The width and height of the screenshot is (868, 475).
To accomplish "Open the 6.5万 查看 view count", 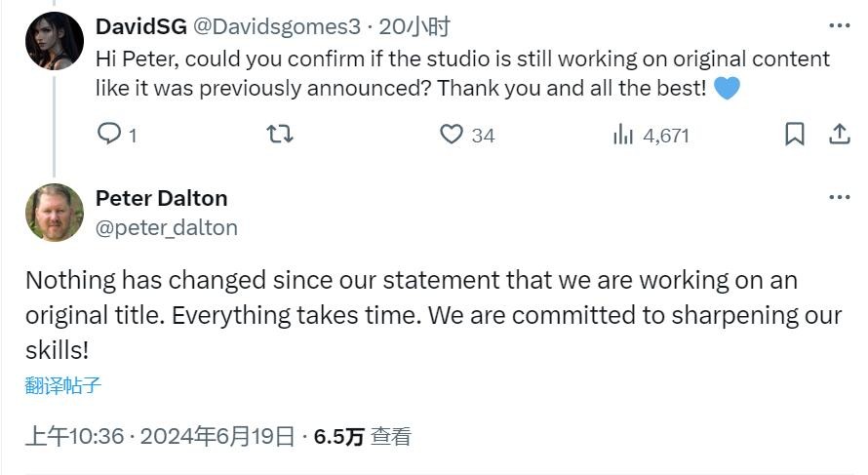I will pyautogui.click(x=362, y=436).
